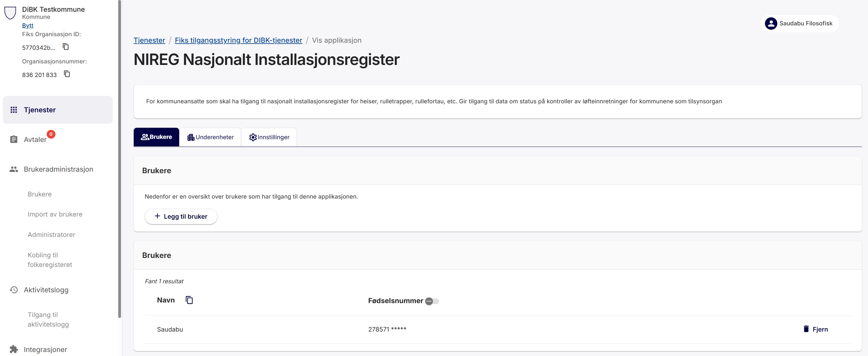Screen dimensions: 868x356
Task: Open the Innstillinger tab
Action: (x=269, y=137)
